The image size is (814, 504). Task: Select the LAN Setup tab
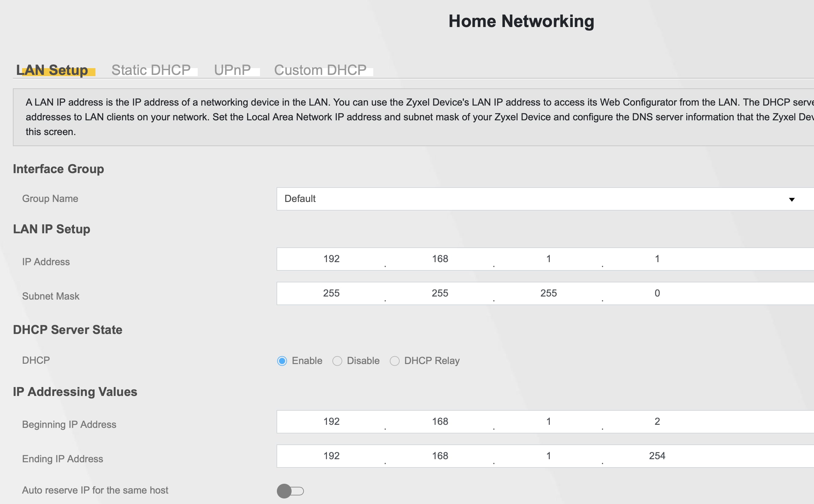[x=52, y=70]
